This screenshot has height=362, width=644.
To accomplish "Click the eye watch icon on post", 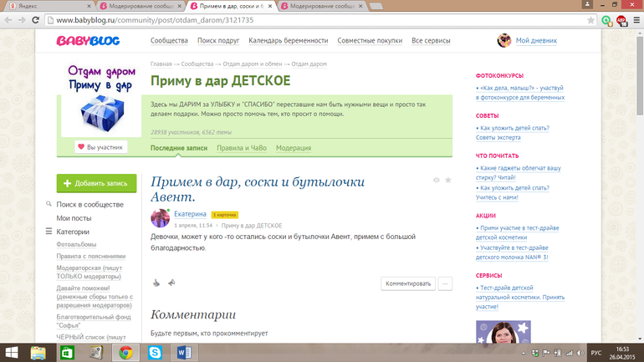I will click(x=436, y=180).
